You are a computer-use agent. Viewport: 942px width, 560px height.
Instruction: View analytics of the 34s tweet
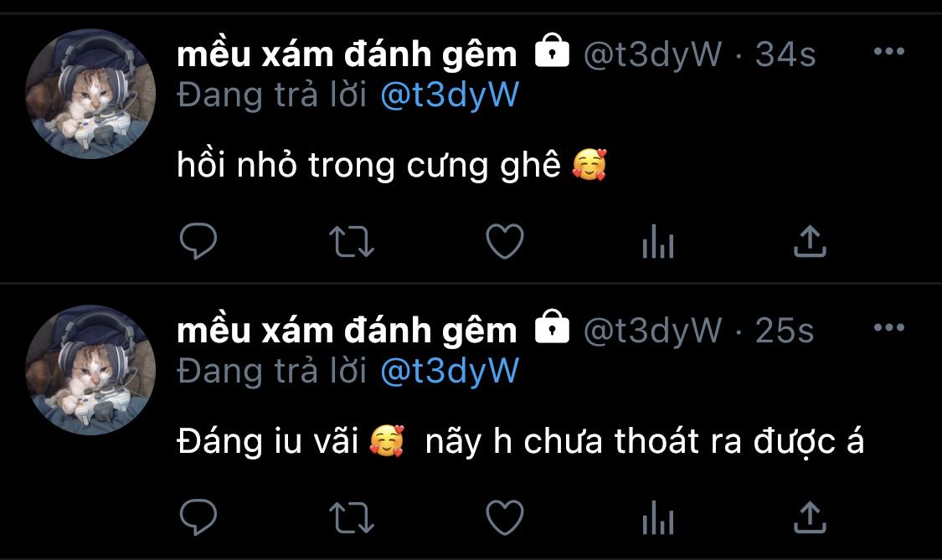coord(658,242)
